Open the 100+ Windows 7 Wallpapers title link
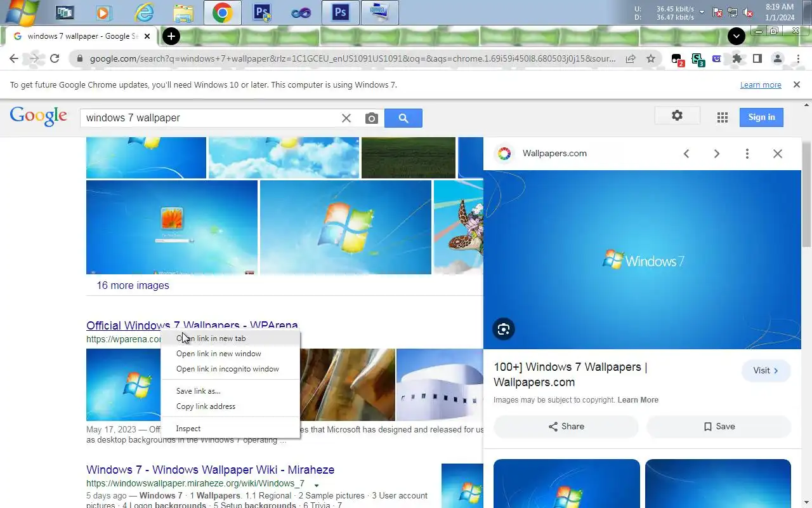The height and width of the screenshot is (508, 812). (x=570, y=375)
